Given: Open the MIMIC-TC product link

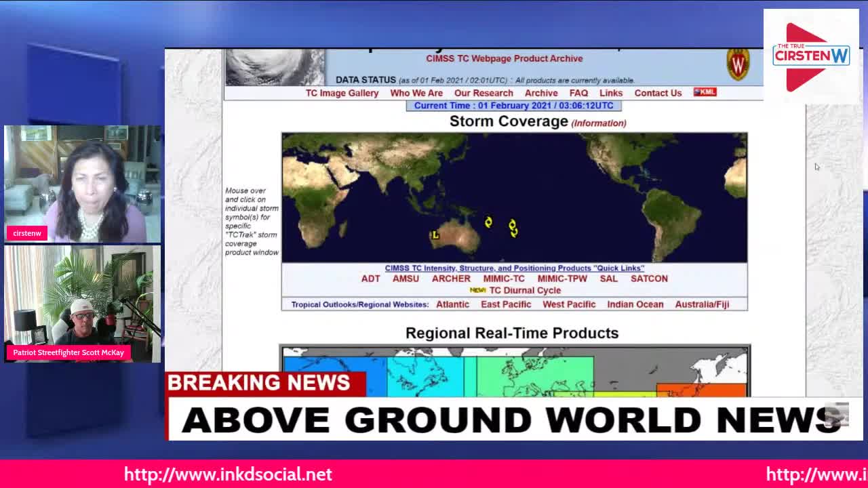Looking at the screenshot, I should click(x=504, y=279).
